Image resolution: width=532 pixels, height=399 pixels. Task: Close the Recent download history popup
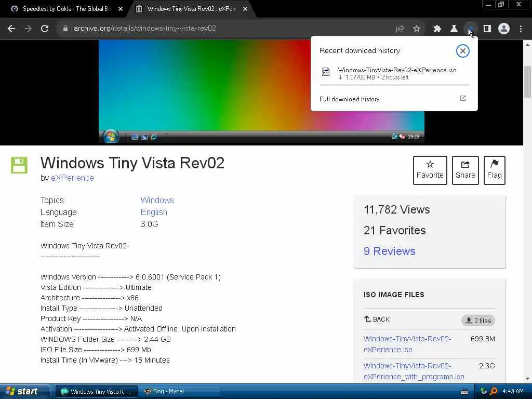tap(462, 51)
